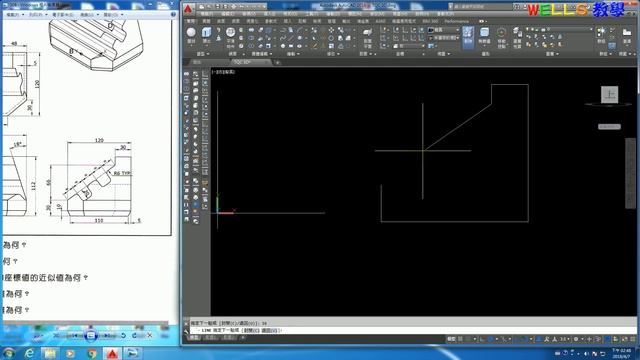
Task: Rotate image clockwise in photo viewer
Action: [x=135, y=336]
